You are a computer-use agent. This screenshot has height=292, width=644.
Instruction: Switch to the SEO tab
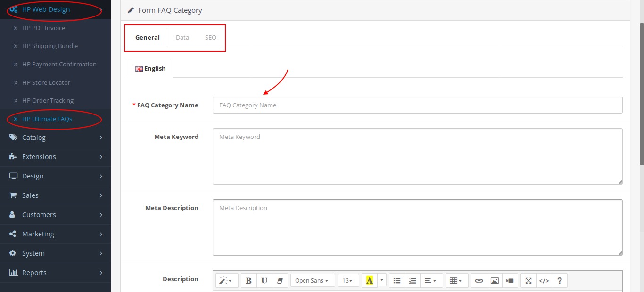click(210, 38)
